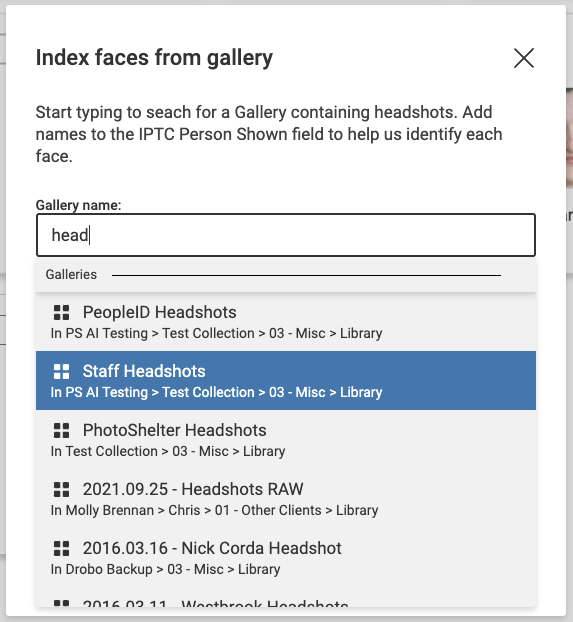Click gallery grid icon beside Headshots RAW
The width and height of the screenshot is (573, 622).
[62, 490]
